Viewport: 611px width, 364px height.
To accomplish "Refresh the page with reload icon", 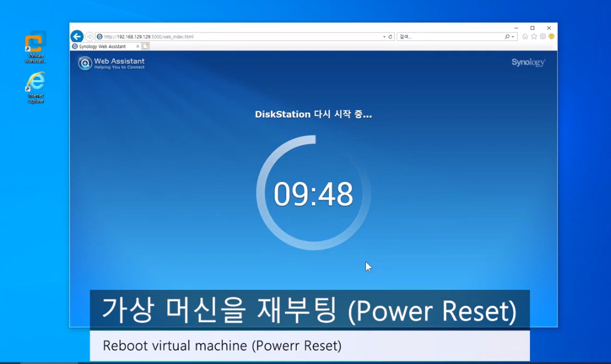I will [x=390, y=37].
